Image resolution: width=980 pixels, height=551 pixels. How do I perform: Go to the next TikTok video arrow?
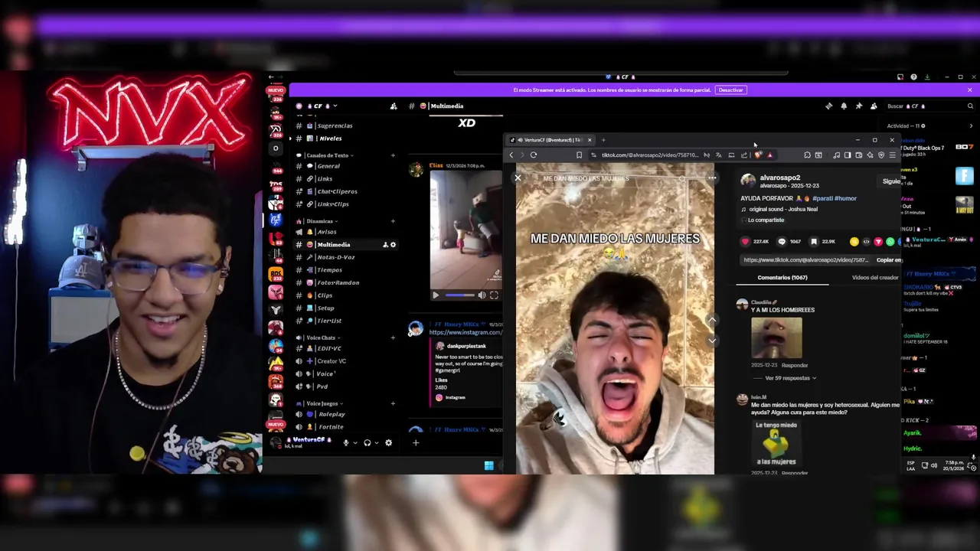tap(712, 341)
